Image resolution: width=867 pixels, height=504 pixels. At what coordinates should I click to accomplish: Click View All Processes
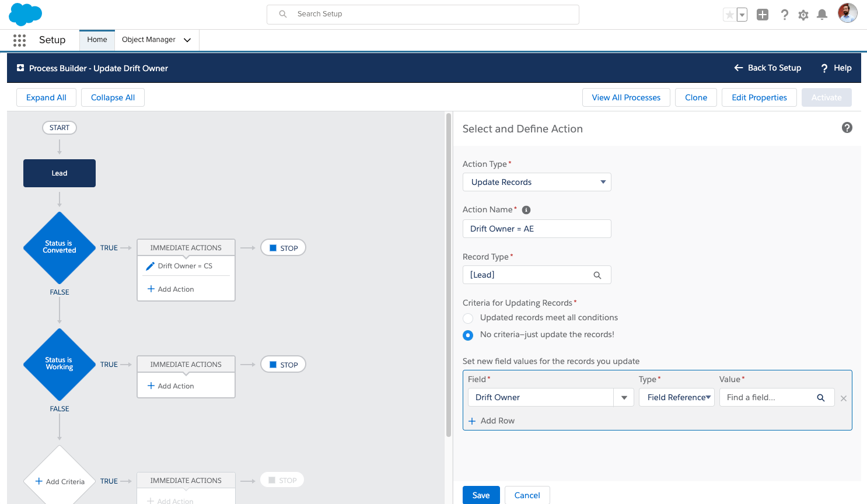point(626,97)
